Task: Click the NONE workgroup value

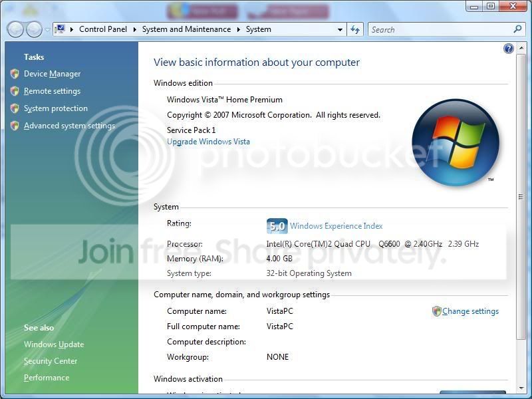Action: click(277, 357)
